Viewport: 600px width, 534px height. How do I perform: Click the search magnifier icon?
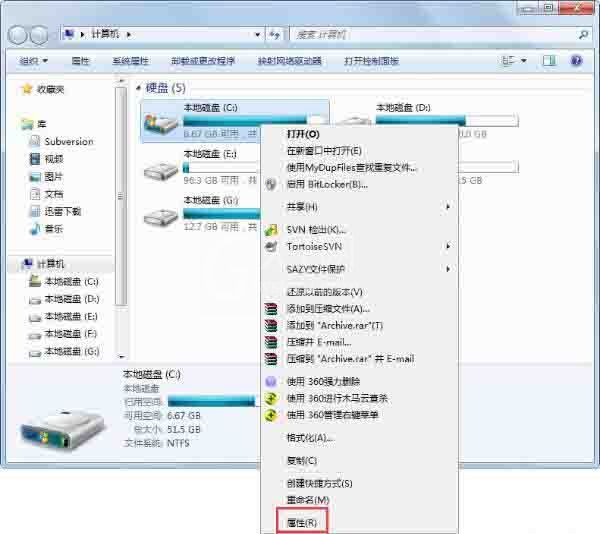(x=583, y=35)
